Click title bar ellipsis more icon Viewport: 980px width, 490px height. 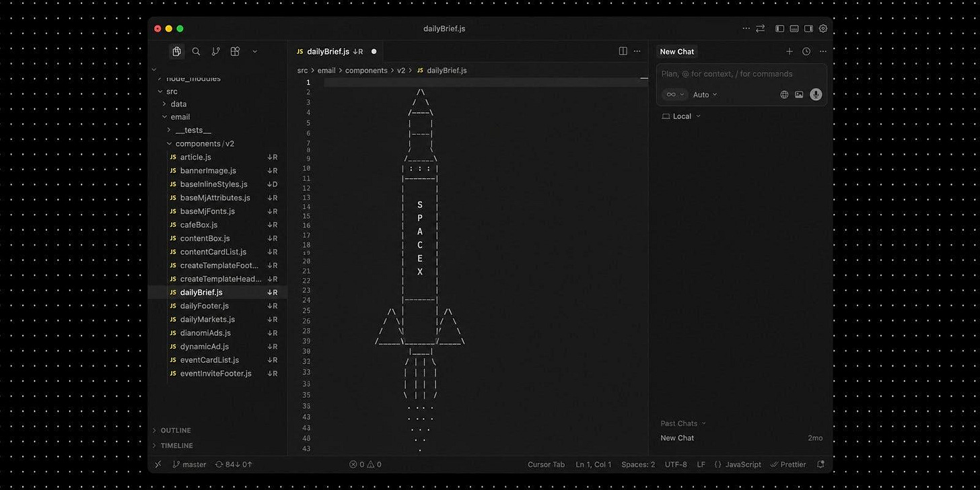746,28
